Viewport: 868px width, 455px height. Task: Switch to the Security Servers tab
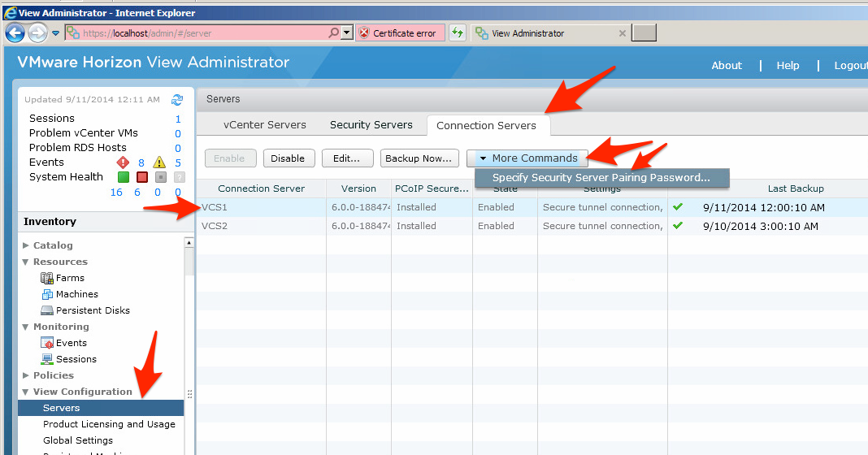[x=371, y=125]
